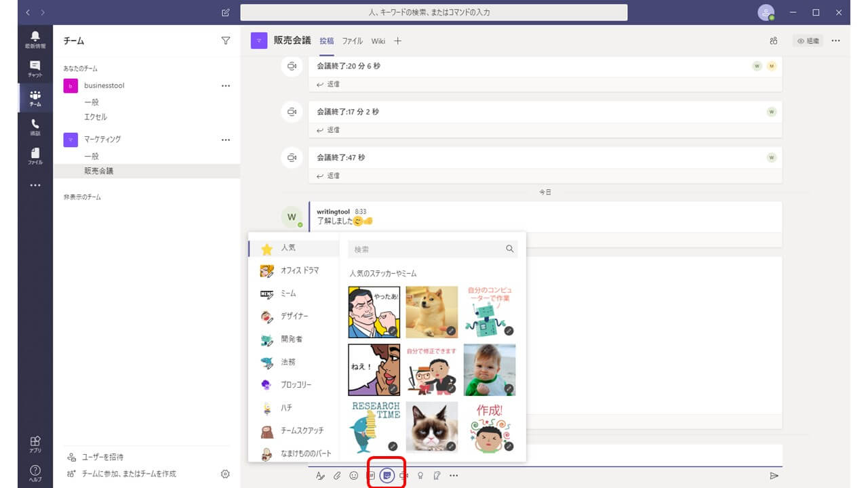The height and width of the screenshot is (488, 868).
Task: Click the new chat compose icon
Action: pos(226,13)
